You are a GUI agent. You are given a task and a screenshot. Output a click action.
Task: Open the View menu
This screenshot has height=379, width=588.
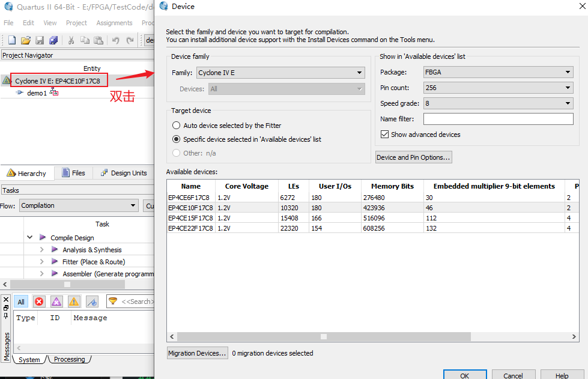tap(50, 23)
